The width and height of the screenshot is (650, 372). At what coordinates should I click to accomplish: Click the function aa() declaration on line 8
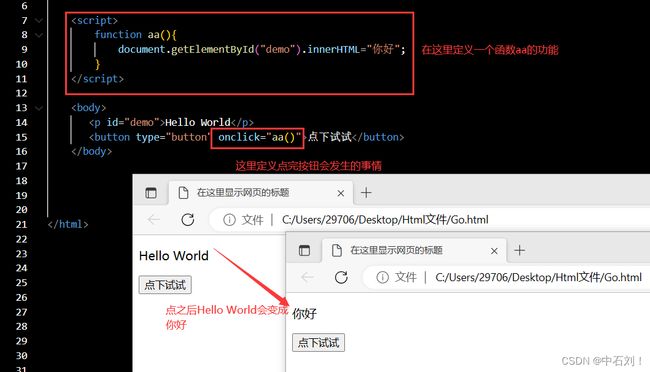pos(135,35)
